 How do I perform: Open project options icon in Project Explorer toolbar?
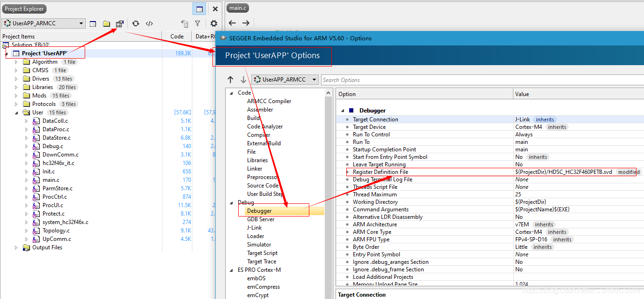tap(120, 23)
